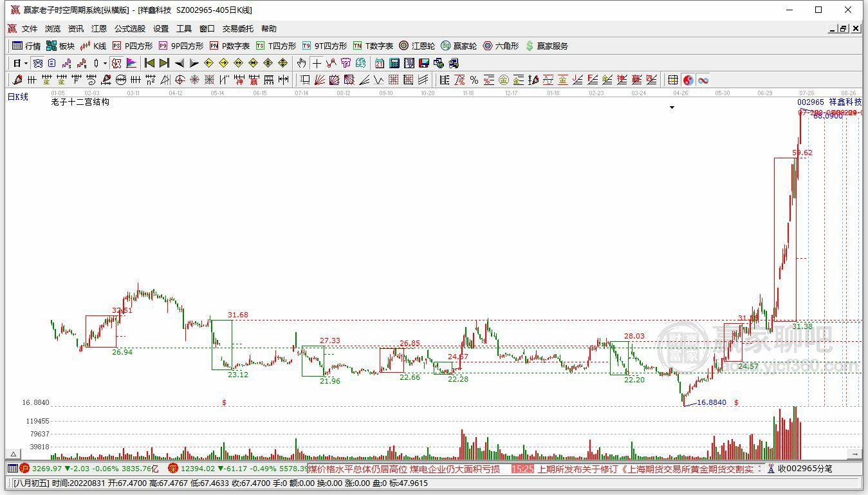Toggle the crosshair cursor tool
This screenshot has width=868, height=495.
(x=316, y=63)
